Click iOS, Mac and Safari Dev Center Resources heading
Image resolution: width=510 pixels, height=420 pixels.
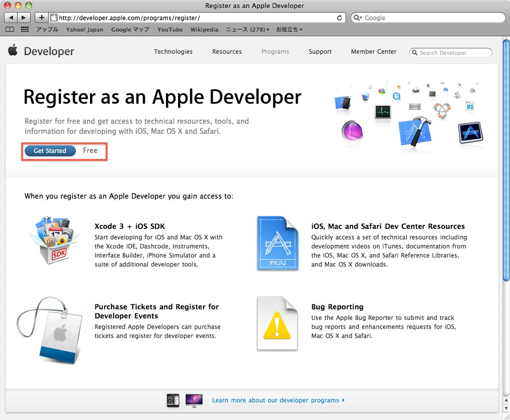click(388, 226)
